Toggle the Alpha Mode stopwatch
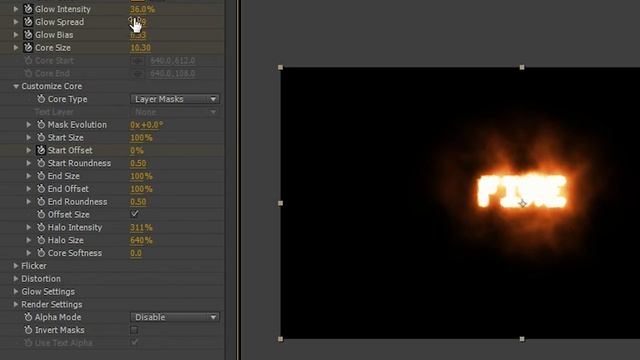The image size is (640, 360). [x=28, y=317]
